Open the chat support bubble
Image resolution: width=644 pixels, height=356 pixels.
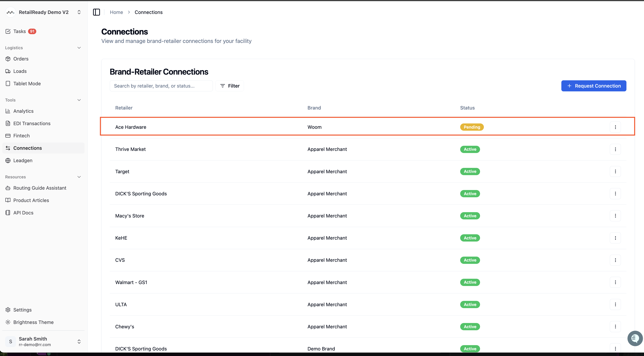pyautogui.click(x=635, y=338)
